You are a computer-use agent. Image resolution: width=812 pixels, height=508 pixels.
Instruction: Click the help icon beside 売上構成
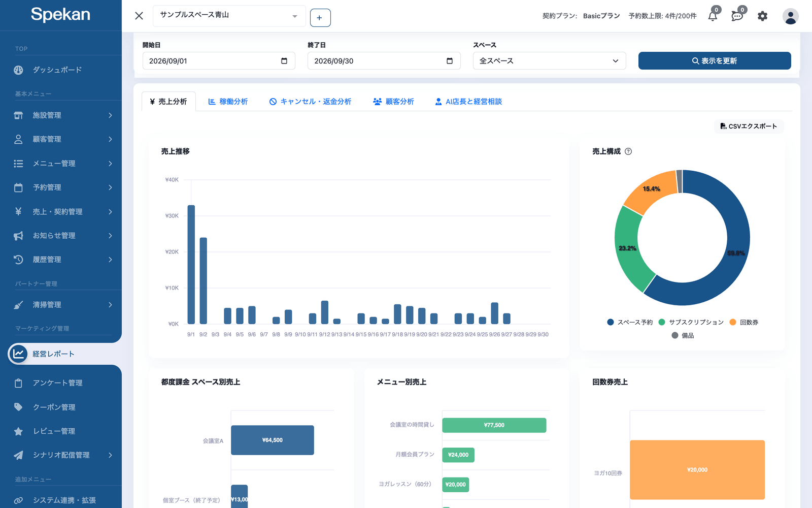click(628, 151)
